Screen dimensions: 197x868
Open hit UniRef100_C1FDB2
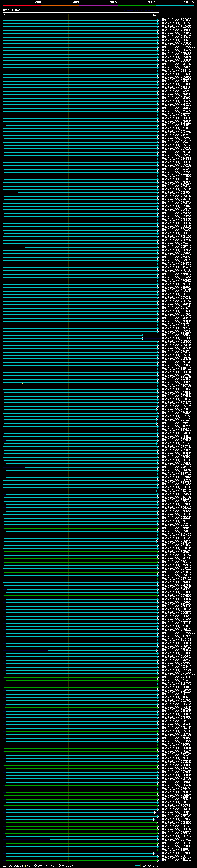click(x=177, y=342)
